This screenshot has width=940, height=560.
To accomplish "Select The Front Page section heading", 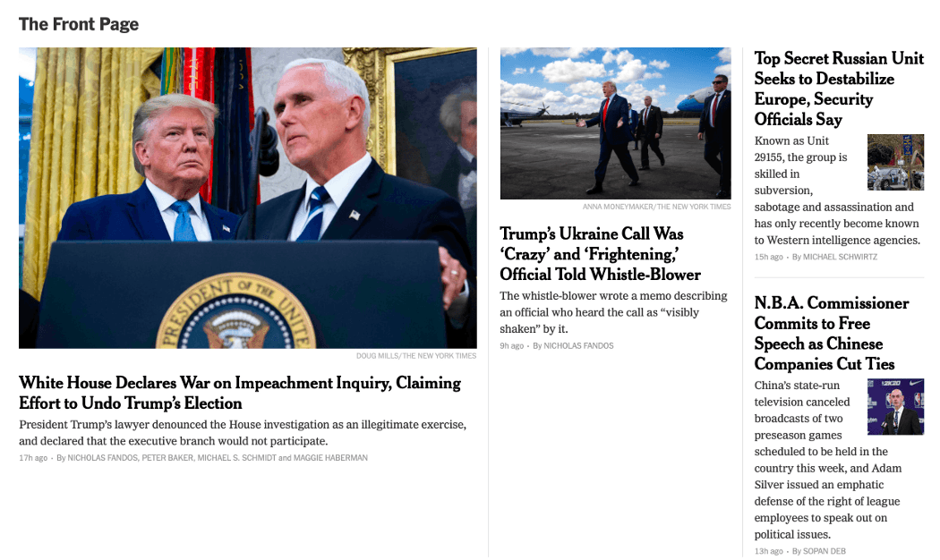I will tap(79, 24).
